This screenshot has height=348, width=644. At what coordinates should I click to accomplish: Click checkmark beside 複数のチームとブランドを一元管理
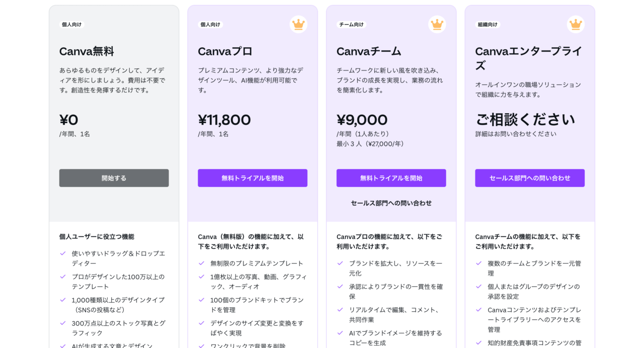tap(479, 263)
